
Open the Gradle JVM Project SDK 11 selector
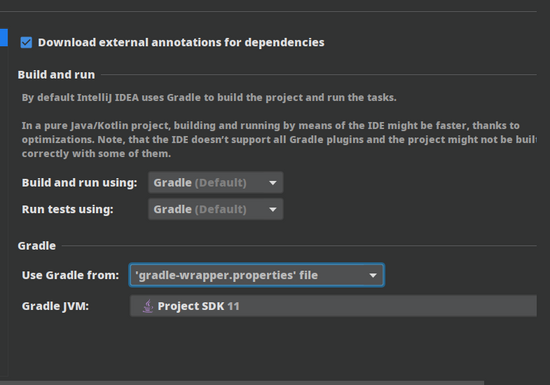pyautogui.click(x=333, y=306)
